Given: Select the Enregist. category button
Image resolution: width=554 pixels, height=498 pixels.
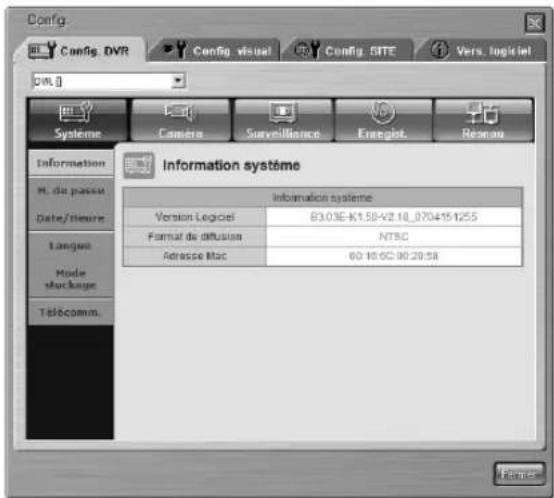Looking at the screenshot, I should click(383, 120).
